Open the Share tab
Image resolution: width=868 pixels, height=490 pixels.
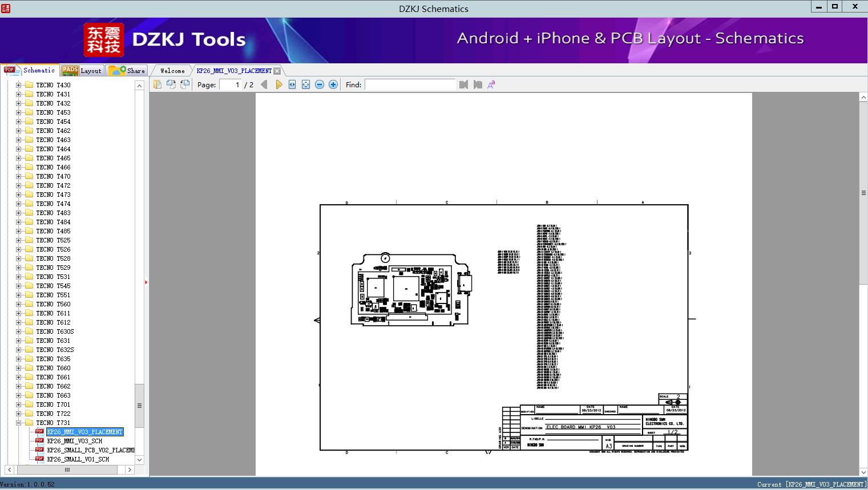127,71
